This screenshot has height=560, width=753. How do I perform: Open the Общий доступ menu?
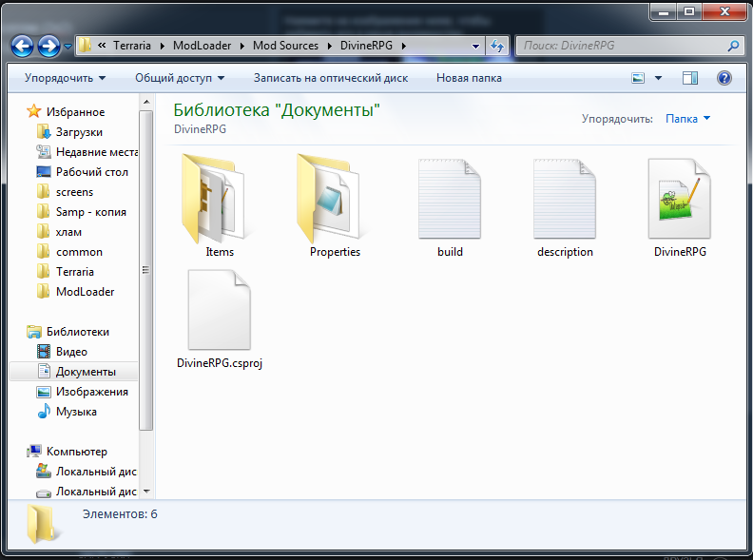(180, 78)
